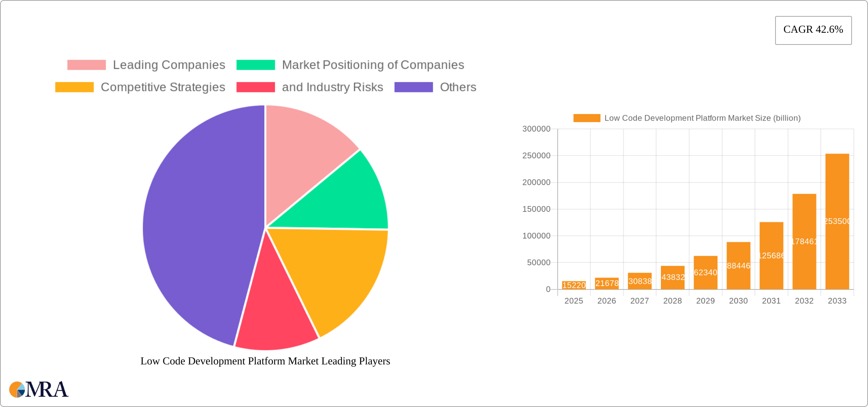This screenshot has width=868, height=407.
Task: Click the 200000 y-axis label
Action: click(536, 183)
